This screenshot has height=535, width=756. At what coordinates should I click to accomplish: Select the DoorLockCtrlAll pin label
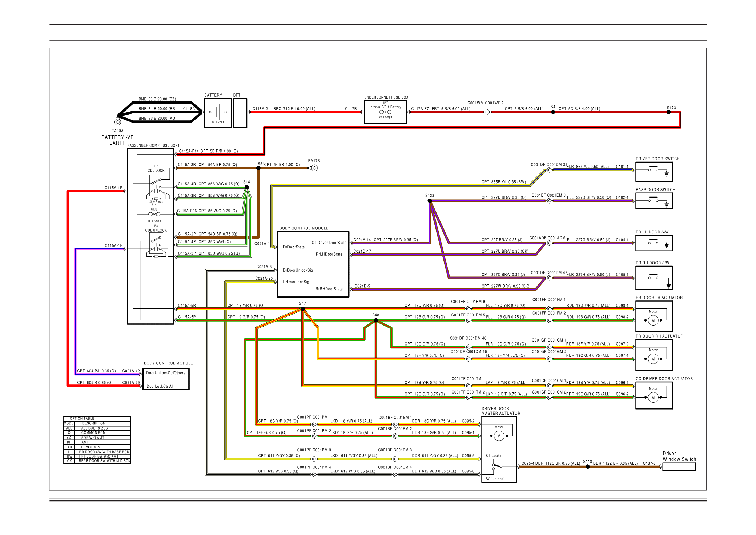point(160,386)
